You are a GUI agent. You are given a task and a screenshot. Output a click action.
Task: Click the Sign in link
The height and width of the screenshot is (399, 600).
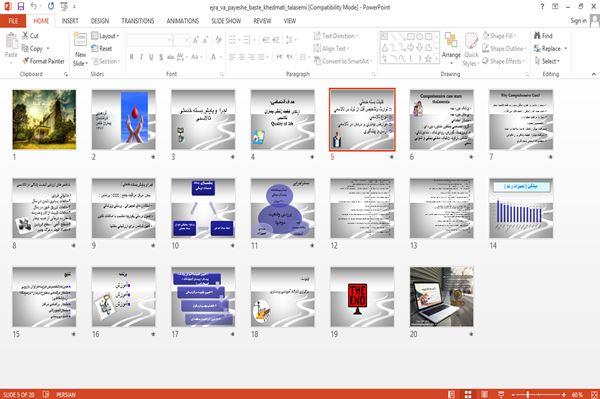tap(578, 21)
